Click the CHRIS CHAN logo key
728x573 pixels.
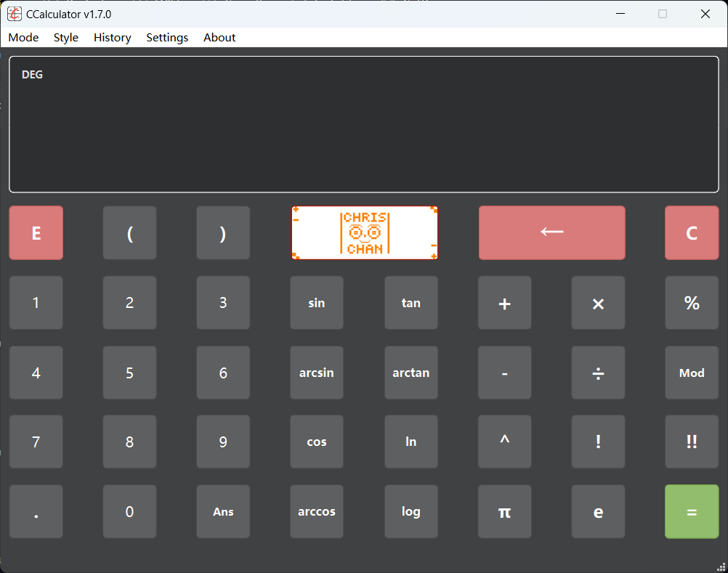click(x=364, y=232)
